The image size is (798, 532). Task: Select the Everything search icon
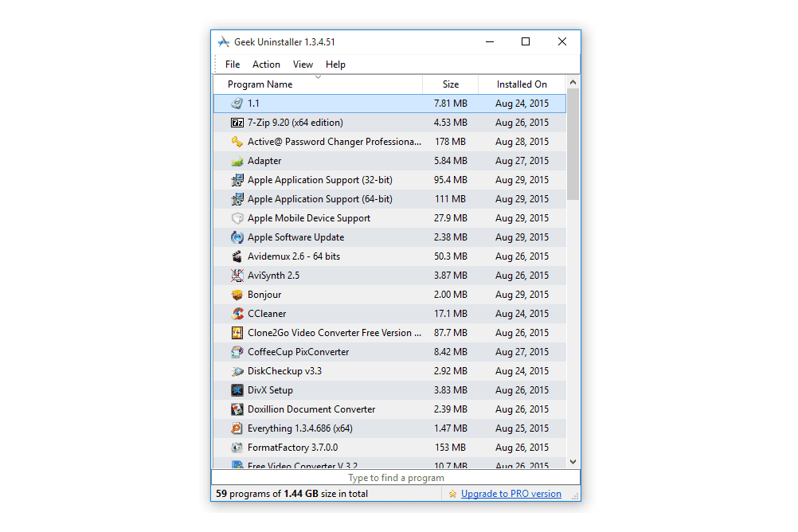[x=237, y=428]
